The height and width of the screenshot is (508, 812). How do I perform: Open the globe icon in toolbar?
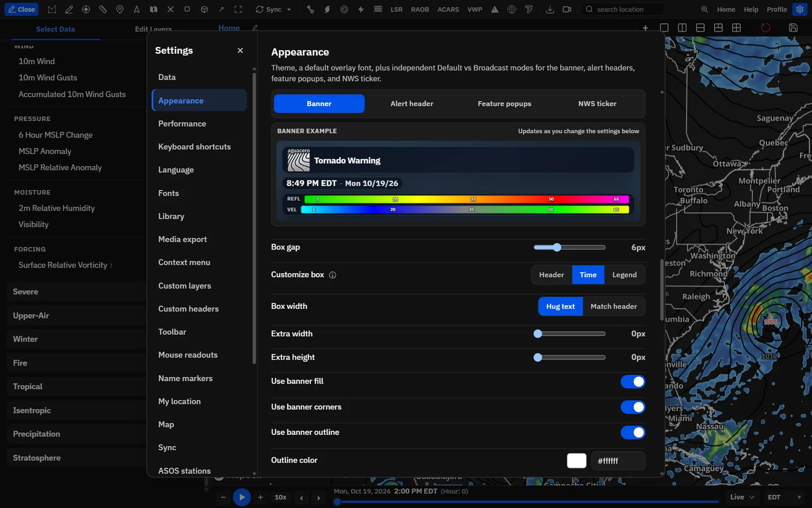[x=512, y=9]
